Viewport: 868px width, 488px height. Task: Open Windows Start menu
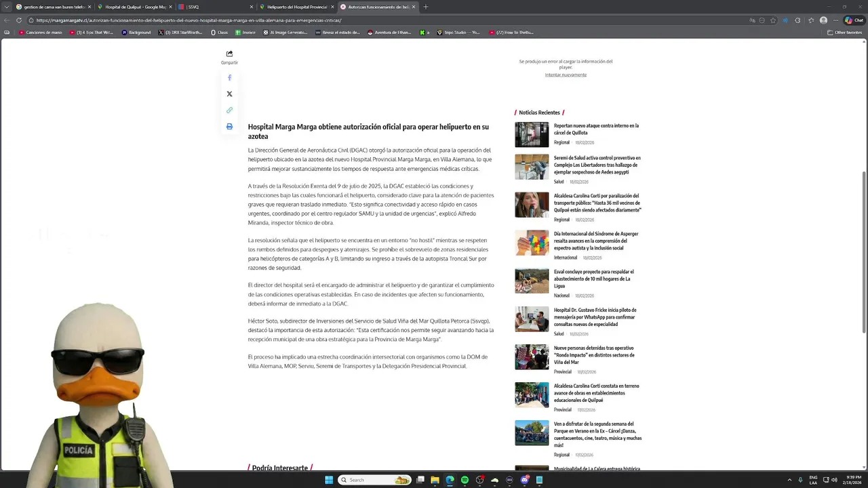coord(329,480)
